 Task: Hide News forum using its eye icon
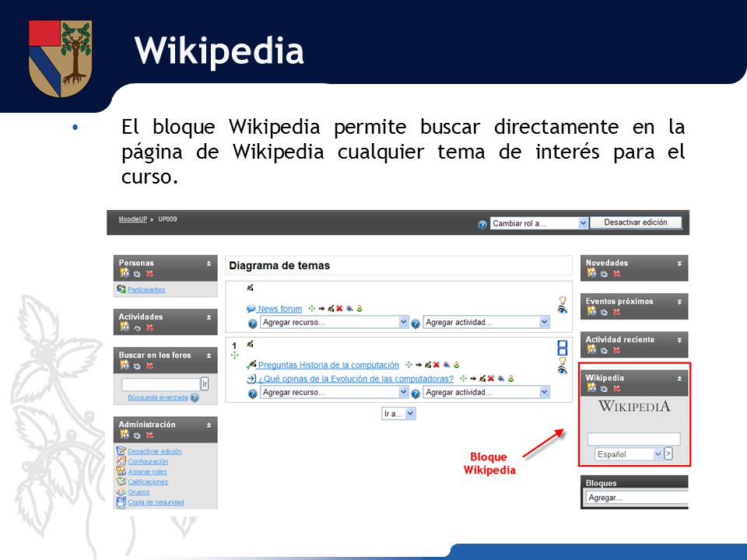coord(349,309)
